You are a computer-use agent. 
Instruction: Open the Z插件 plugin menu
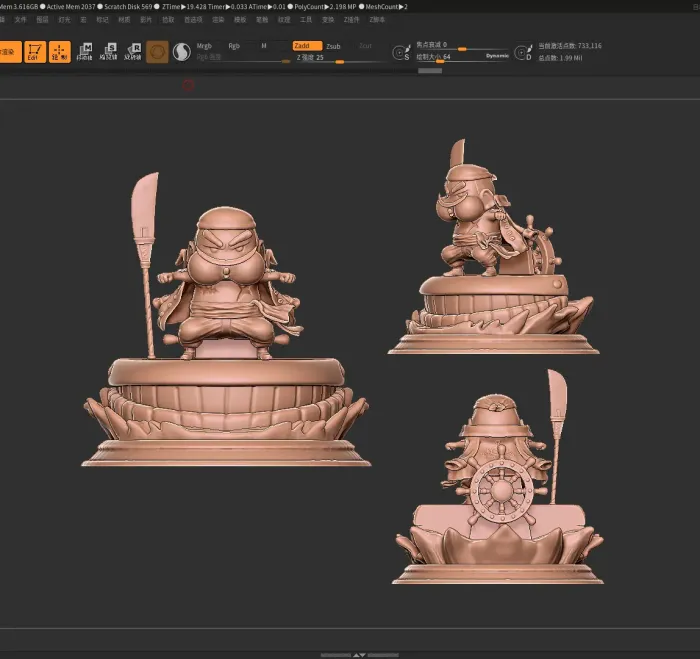pos(351,20)
